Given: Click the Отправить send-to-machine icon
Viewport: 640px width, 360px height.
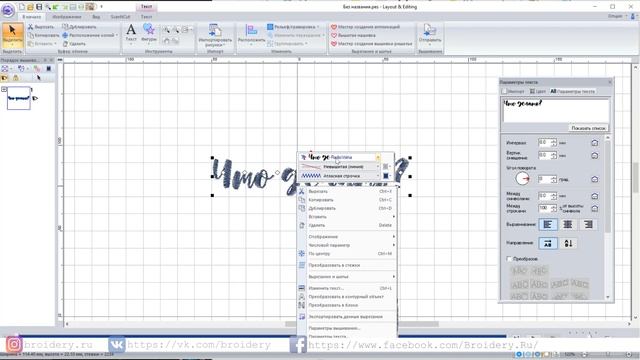Looking at the screenshot, I should pos(430,34).
